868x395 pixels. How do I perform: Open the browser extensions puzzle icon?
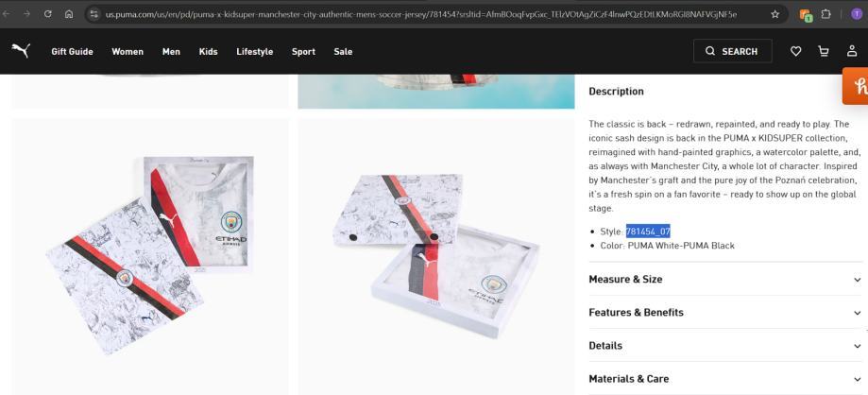tap(825, 14)
